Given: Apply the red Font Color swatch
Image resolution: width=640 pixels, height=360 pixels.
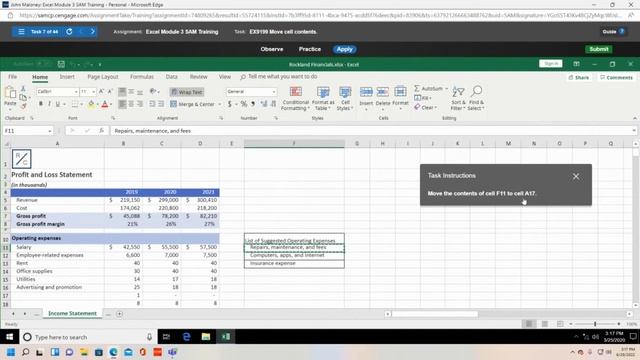Looking at the screenshot, I should 105,104.
